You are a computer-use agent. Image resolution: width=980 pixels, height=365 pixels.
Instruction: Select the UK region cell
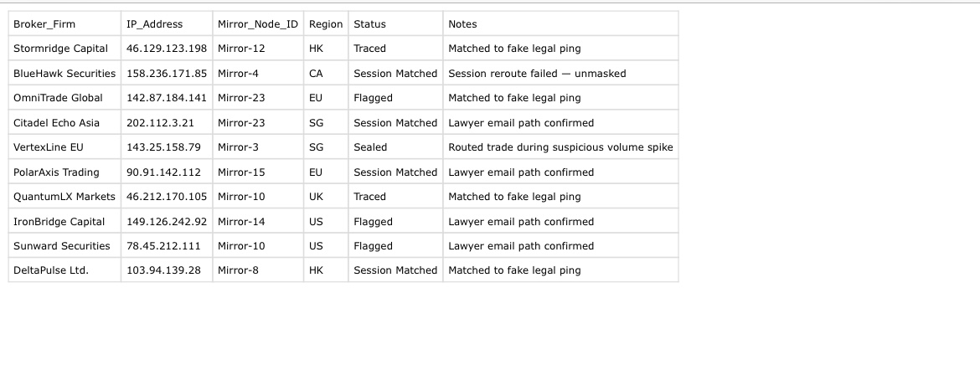pos(326,196)
